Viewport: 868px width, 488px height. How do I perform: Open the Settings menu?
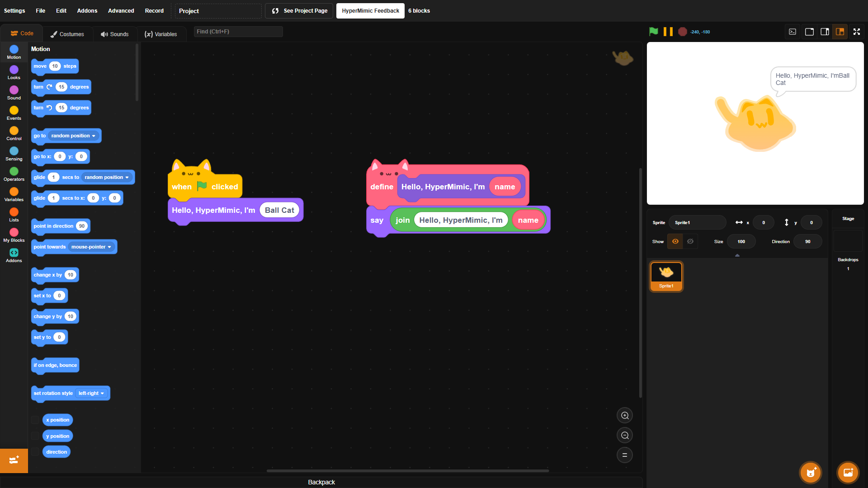14,11
